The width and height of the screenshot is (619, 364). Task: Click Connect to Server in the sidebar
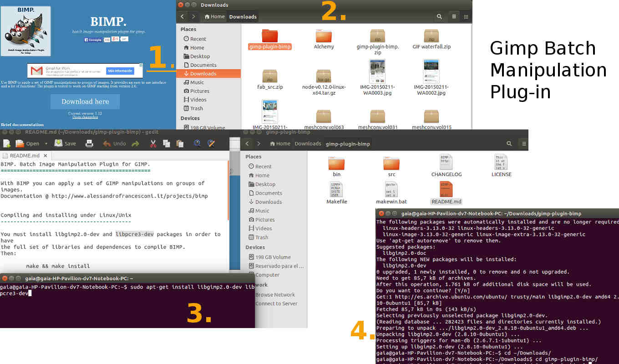click(x=276, y=303)
